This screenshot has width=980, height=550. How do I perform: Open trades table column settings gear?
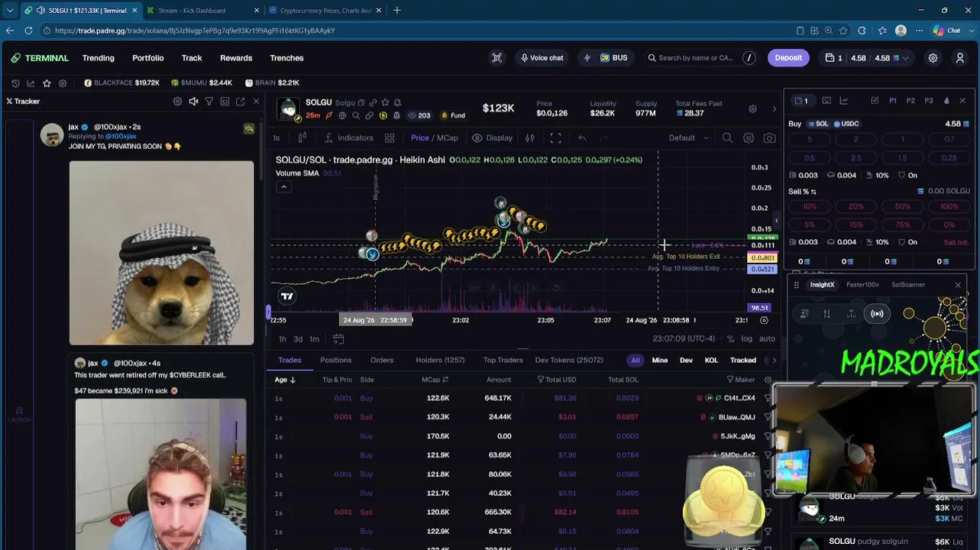(768, 380)
